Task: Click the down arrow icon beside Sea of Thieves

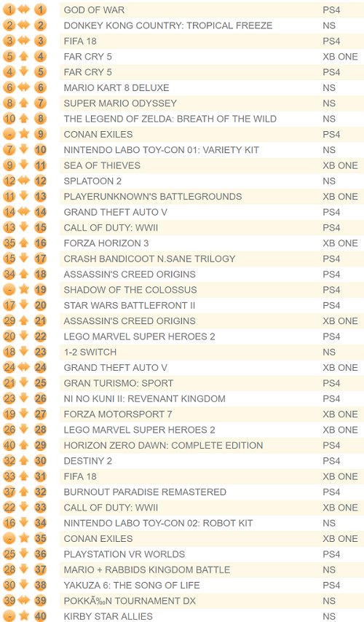Action: 24,165
